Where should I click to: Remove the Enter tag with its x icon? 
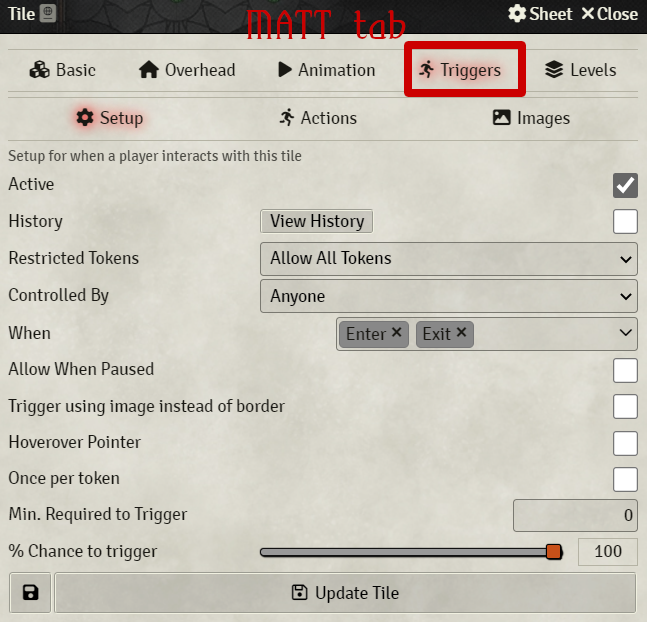[x=396, y=333]
